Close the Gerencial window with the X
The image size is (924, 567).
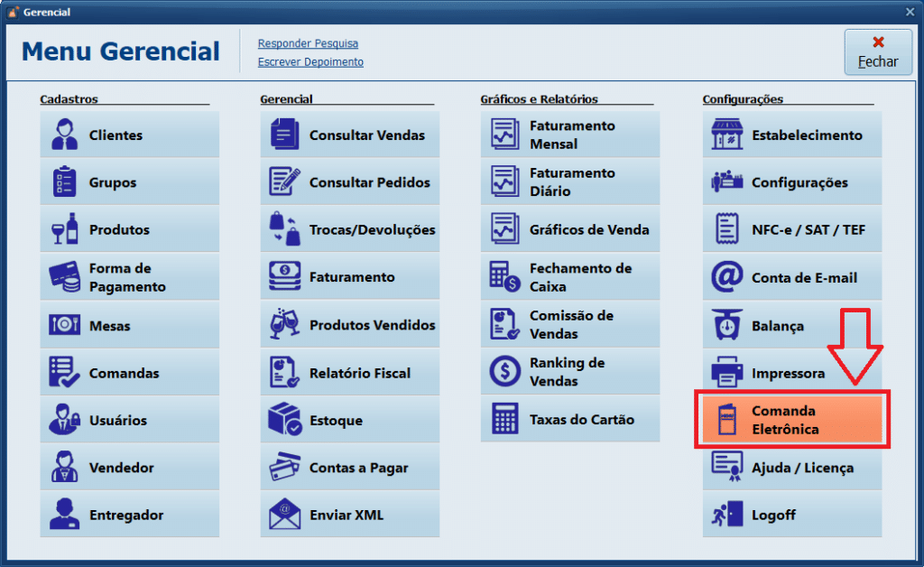coord(910,12)
